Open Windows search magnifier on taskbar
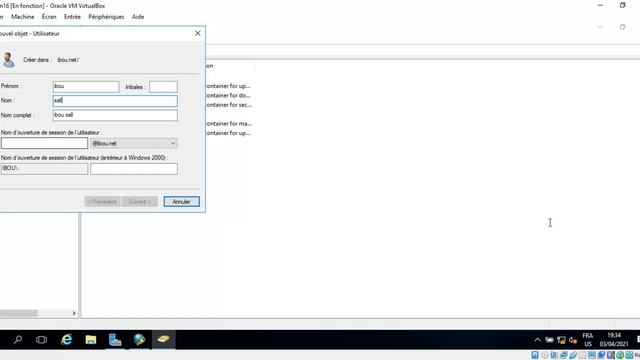Viewport: 640px width, 360px height. click(x=18, y=340)
